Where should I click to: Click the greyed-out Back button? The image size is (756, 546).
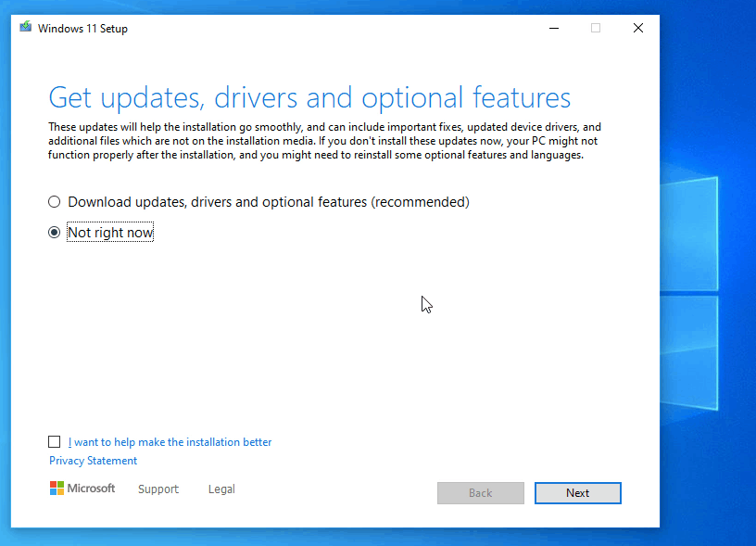[480, 493]
